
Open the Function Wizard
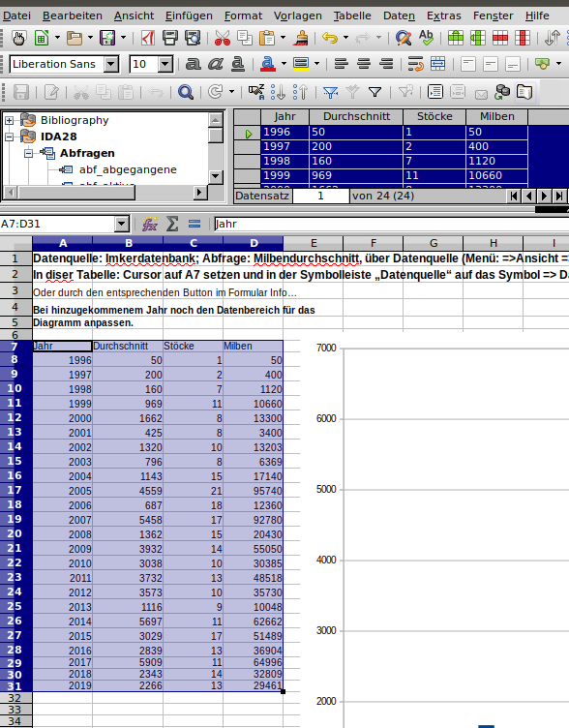(x=149, y=224)
